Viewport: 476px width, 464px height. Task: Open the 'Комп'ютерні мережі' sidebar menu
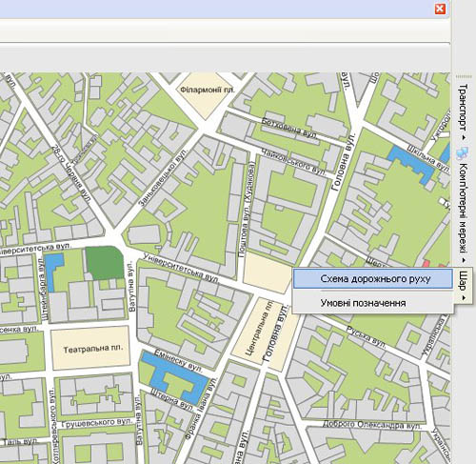pos(464,208)
